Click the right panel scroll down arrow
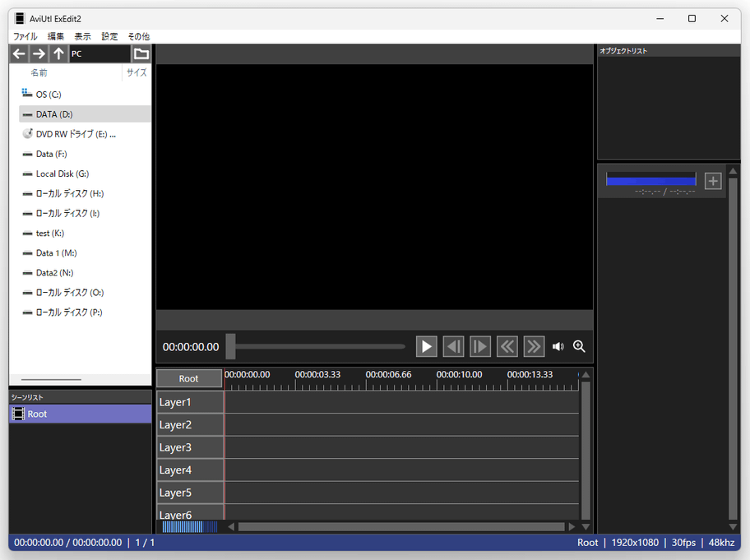Screen dimensions: 750x560 733,526
